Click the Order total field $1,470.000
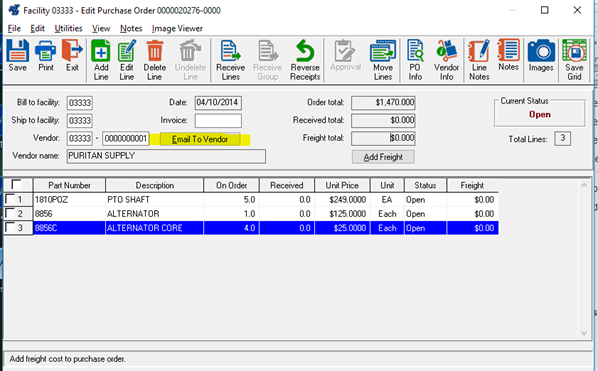Screen dimensions: 598x371 coord(383,103)
